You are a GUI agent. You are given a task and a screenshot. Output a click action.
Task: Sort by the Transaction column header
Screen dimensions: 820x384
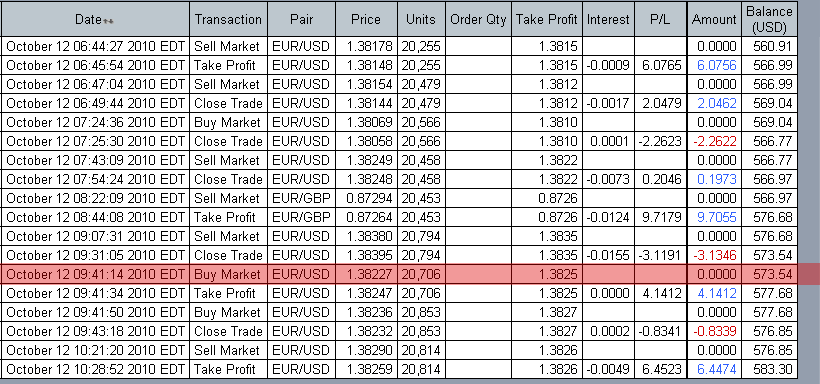(228, 19)
